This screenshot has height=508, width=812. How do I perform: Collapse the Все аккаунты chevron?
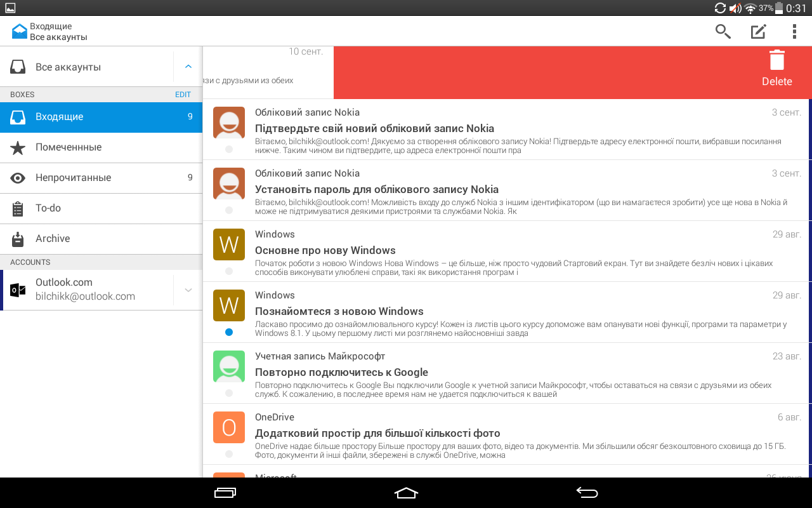coord(188,67)
